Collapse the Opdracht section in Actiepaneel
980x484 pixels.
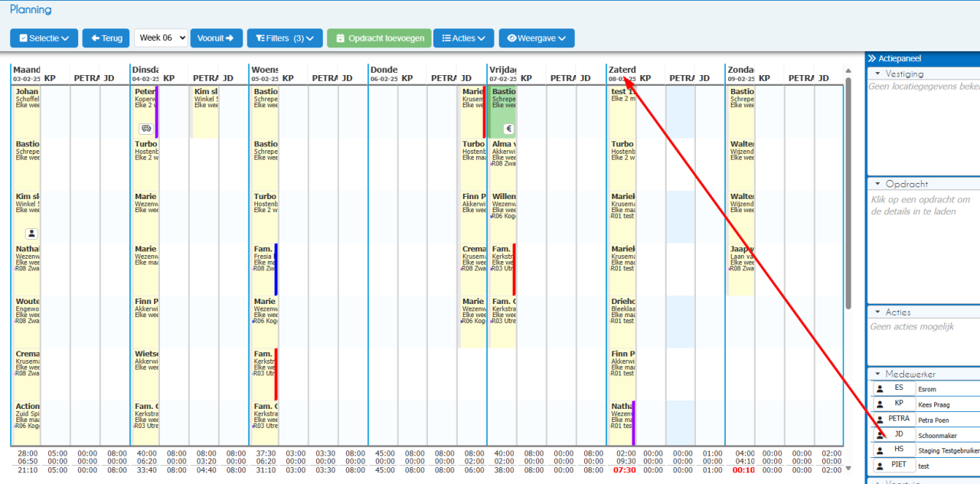[x=877, y=185]
